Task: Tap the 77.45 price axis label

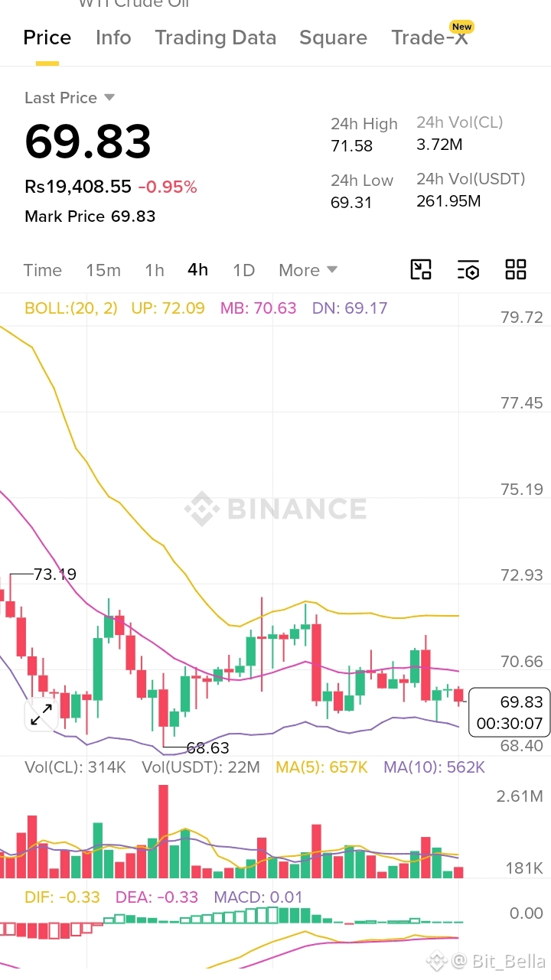Action: coord(522,403)
